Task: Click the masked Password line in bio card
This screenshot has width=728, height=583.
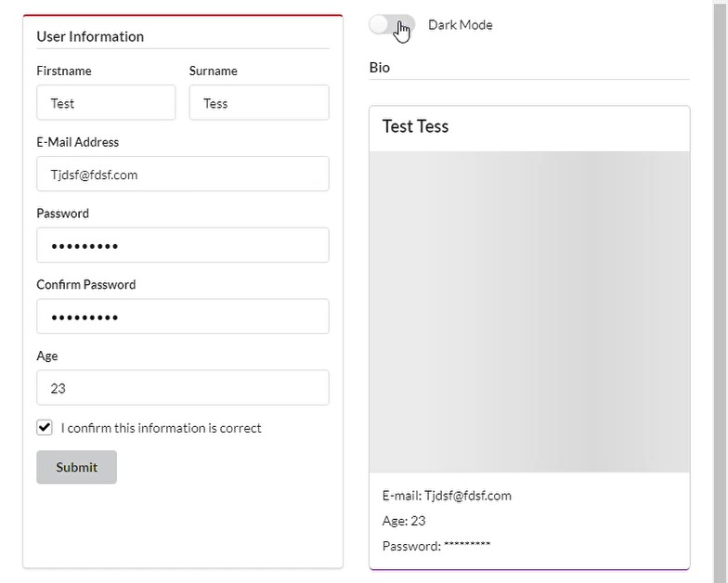Action: coord(436,546)
